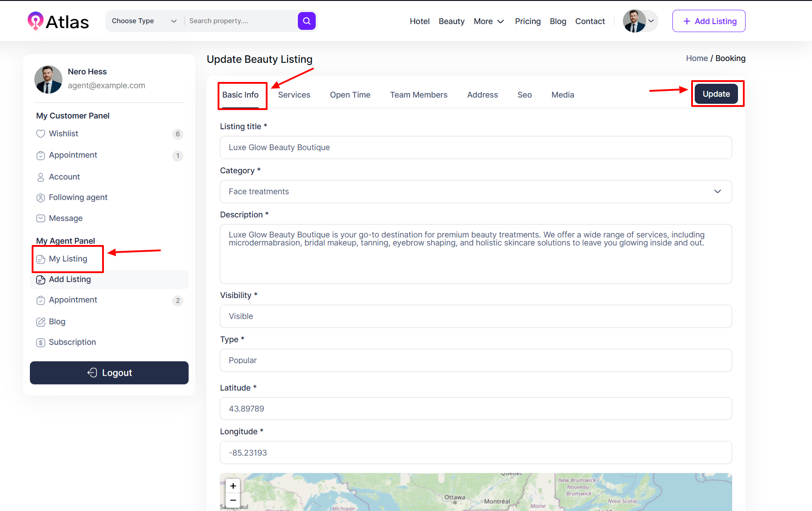Click into the Listing title field
Screen dimensions: 812x511
click(475, 147)
